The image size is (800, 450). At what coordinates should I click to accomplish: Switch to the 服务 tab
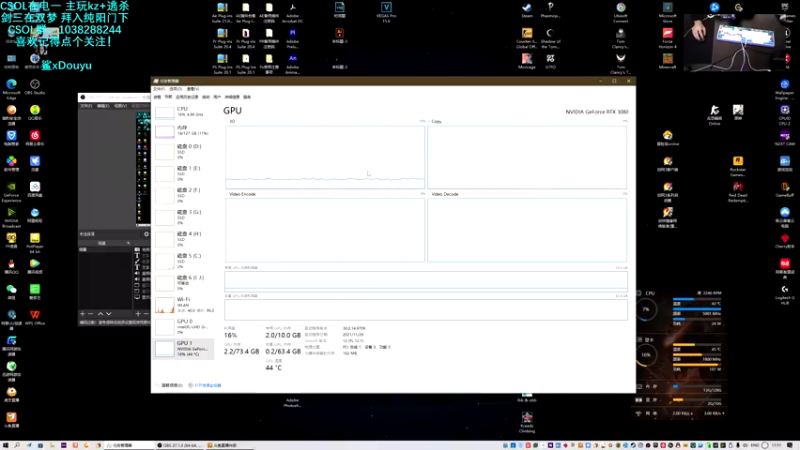pyautogui.click(x=247, y=97)
